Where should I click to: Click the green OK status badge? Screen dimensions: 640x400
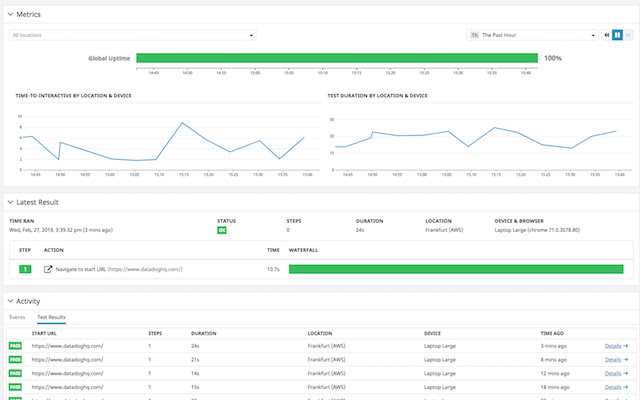pos(222,230)
